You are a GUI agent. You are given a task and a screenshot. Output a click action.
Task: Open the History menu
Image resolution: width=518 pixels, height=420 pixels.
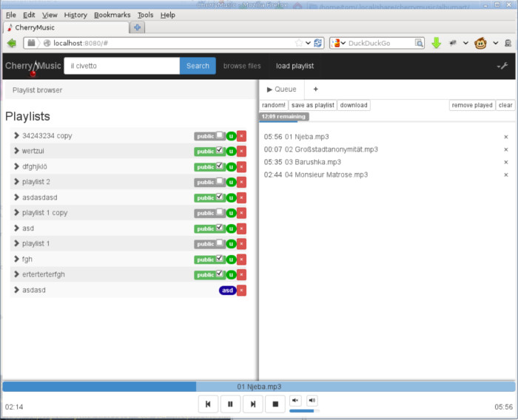pos(75,15)
